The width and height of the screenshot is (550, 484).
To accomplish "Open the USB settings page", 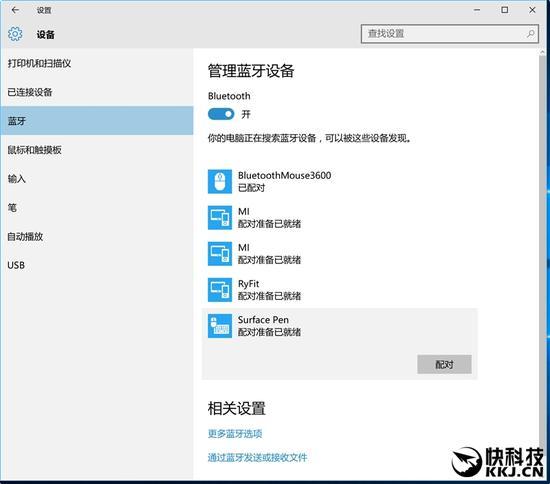I will (x=97, y=265).
